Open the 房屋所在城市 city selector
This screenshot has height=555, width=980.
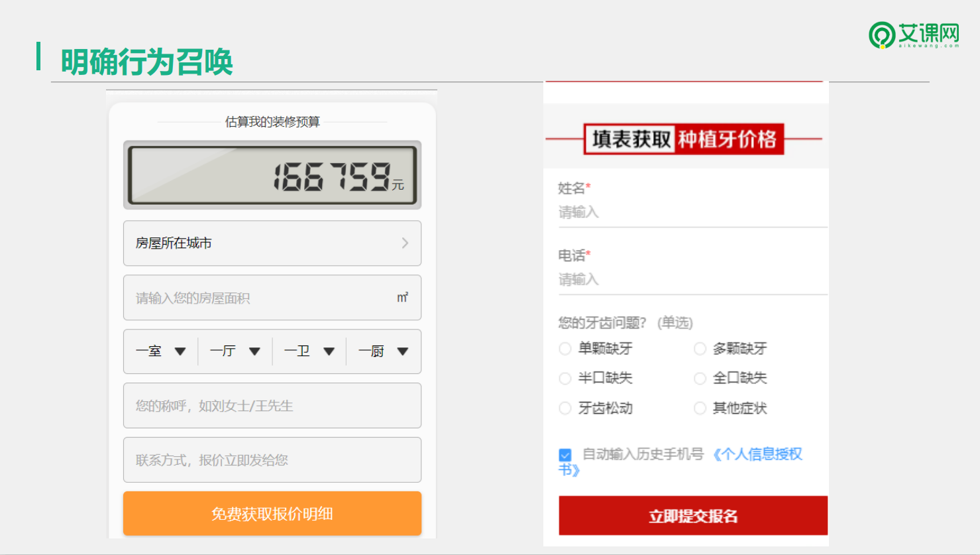pyautogui.click(x=272, y=243)
